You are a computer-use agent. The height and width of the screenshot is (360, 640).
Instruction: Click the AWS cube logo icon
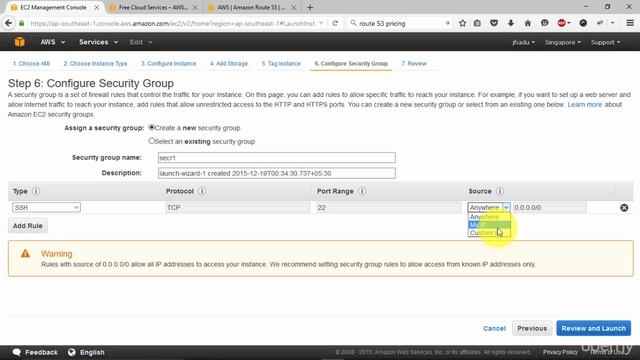[x=19, y=42]
